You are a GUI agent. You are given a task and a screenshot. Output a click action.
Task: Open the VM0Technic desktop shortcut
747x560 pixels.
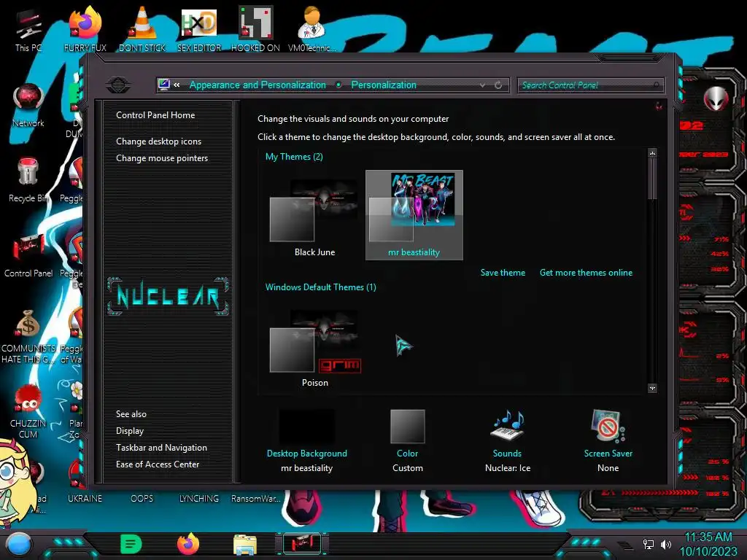(312, 29)
